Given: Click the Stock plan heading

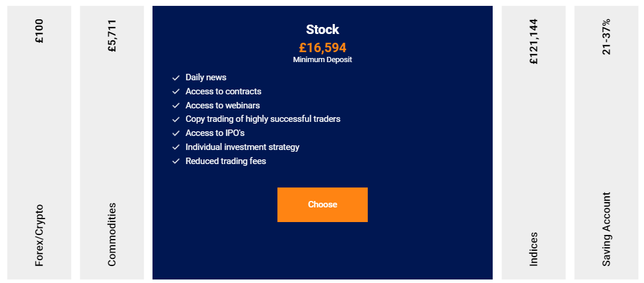Looking at the screenshot, I should click(323, 29).
